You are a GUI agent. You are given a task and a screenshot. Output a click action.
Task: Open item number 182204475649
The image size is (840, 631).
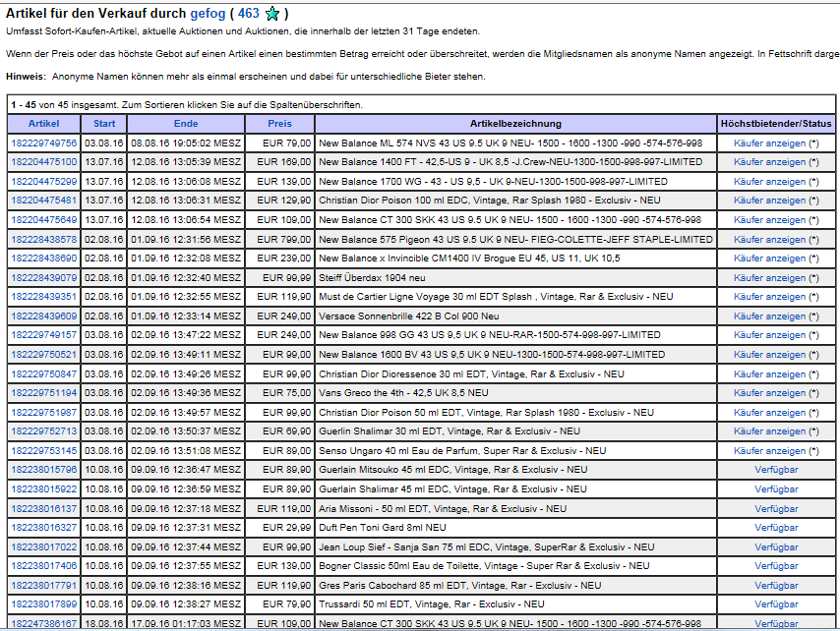[44, 220]
